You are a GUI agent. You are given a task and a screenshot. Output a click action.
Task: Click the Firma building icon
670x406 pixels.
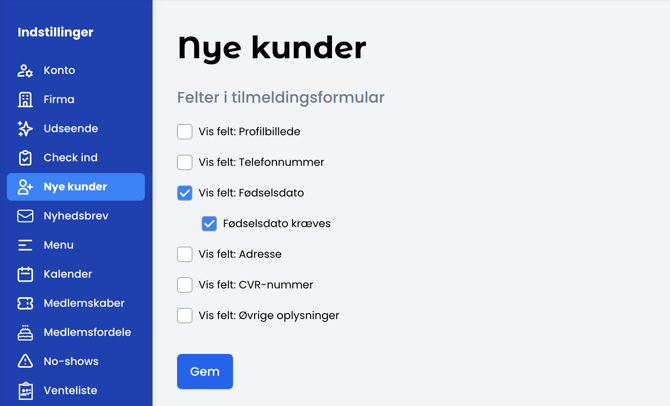(x=25, y=100)
